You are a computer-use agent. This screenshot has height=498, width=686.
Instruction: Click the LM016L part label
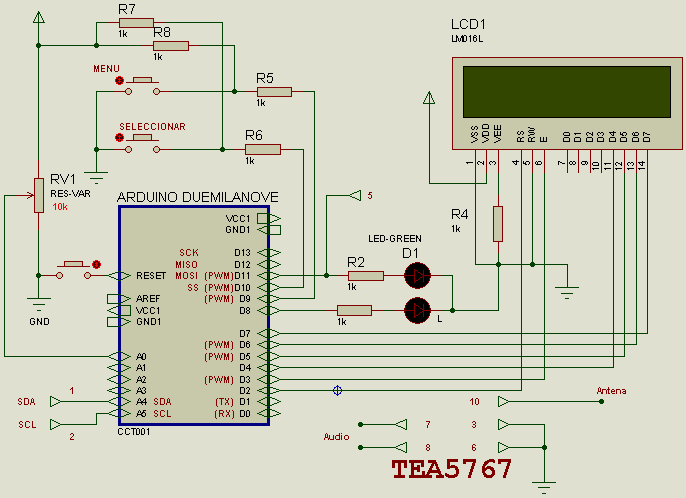467,39
